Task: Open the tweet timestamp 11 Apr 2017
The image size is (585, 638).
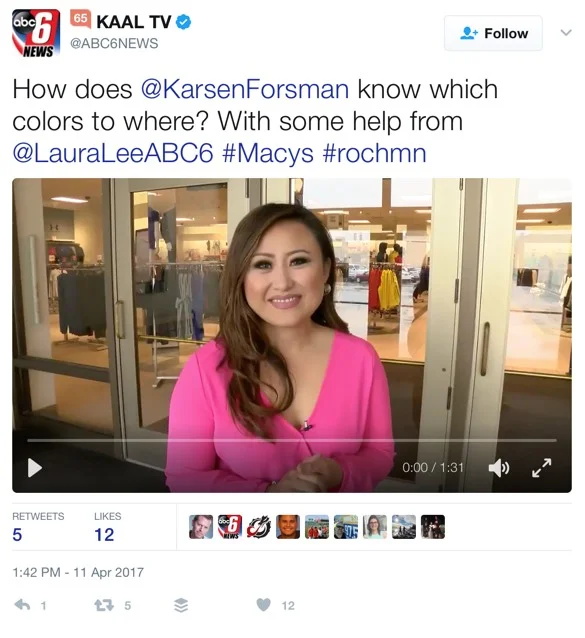Action: (x=78, y=572)
